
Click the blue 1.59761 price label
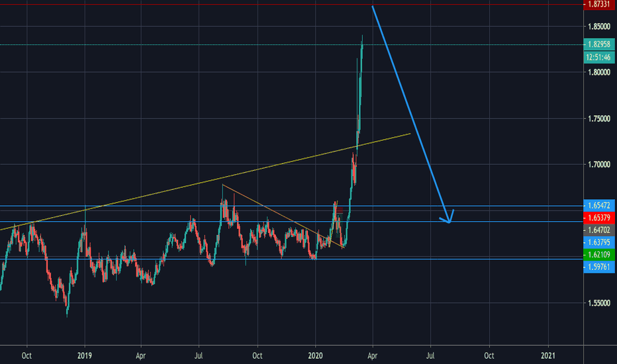coord(599,267)
